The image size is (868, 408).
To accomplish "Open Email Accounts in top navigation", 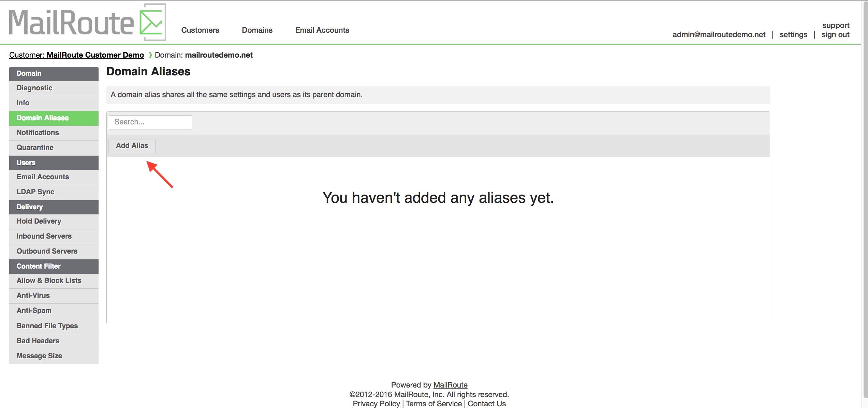I will (322, 30).
